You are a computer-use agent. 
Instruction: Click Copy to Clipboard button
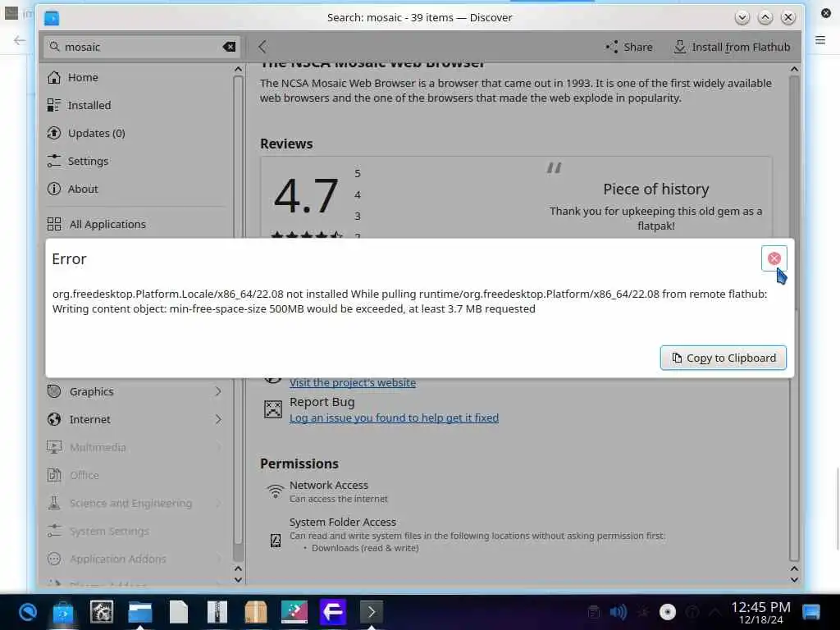point(724,358)
